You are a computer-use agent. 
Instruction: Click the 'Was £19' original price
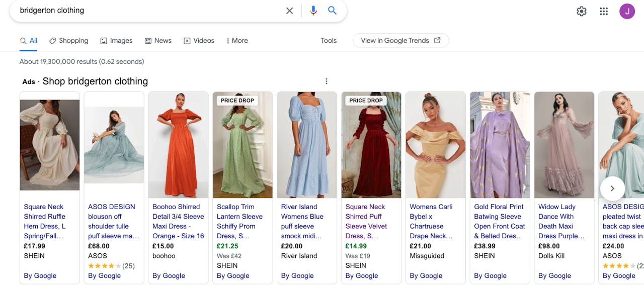358,256
